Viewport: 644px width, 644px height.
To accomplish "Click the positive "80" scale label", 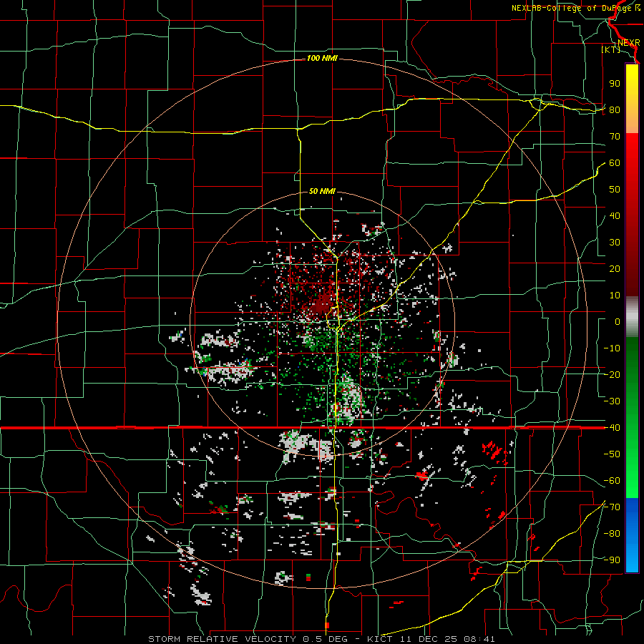I will tap(615, 109).
